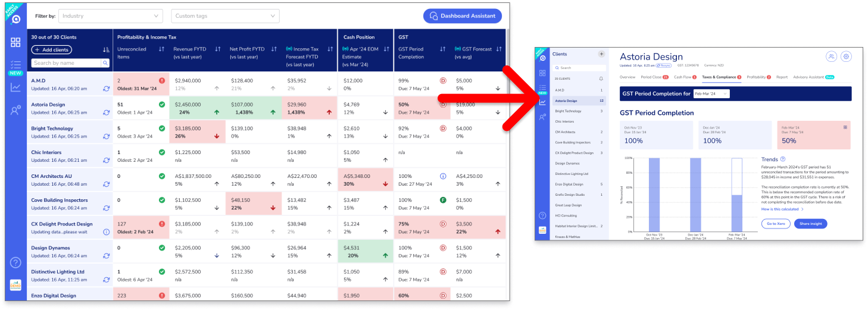This screenshot has height=310, width=868.
Task: Open the Profitability tab
Action: pos(758,77)
